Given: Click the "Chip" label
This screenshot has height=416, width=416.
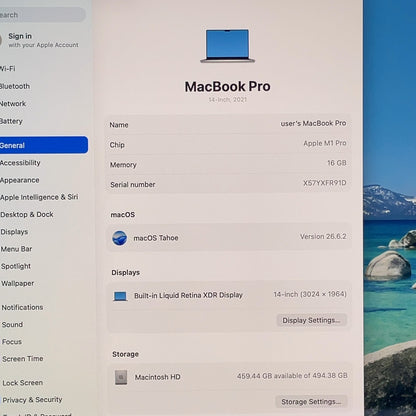Looking at the screenshot, I should click(117, 145).
